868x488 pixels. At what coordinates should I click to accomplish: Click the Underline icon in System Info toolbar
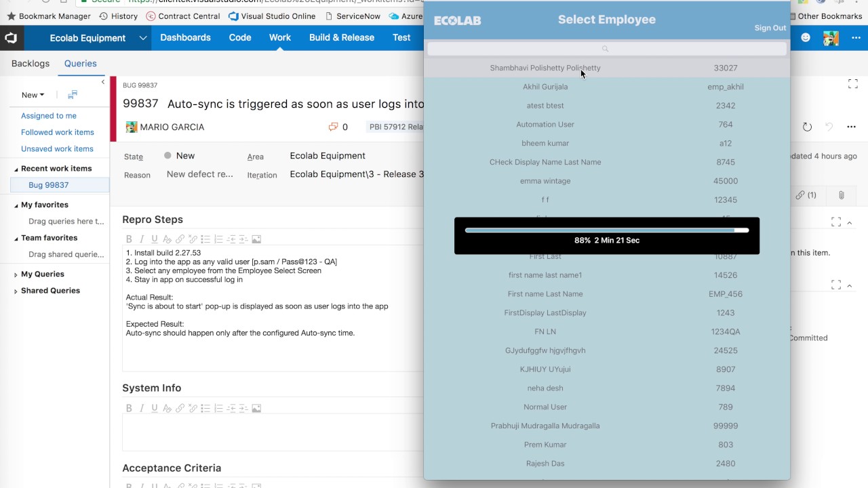[x=155, y=408]
